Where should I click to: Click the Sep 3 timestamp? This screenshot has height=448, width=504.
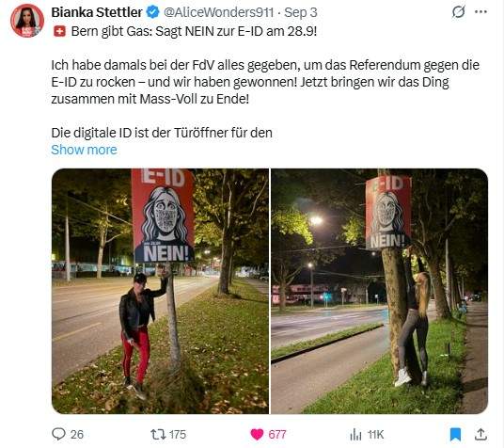[x=301, y=12]
